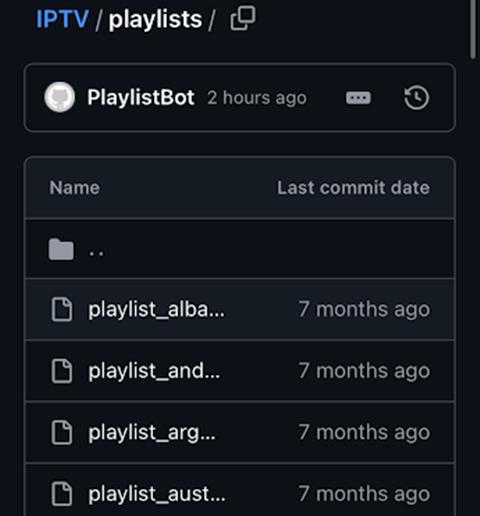Open the playlist_alba... file
480x516 pixels.
click(156, 310)
